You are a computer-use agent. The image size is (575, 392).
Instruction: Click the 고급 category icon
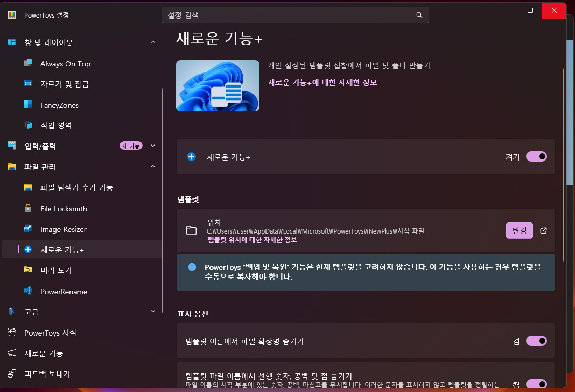[12, 311]
